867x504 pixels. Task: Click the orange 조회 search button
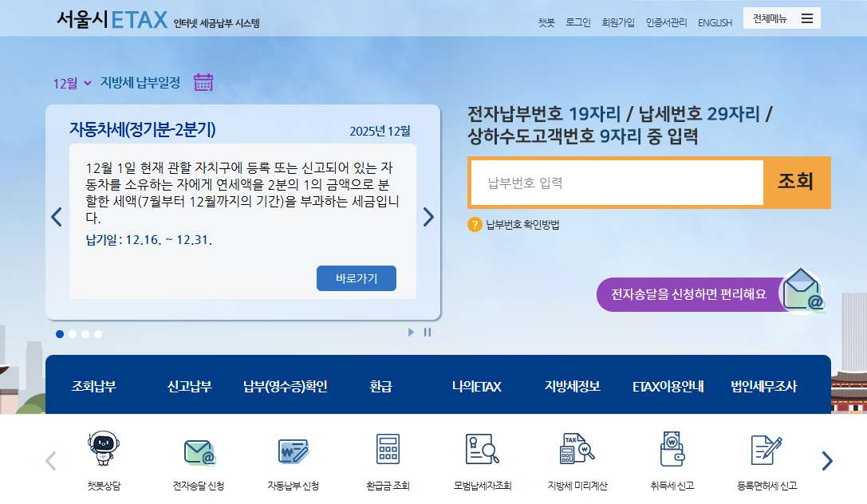795,182
